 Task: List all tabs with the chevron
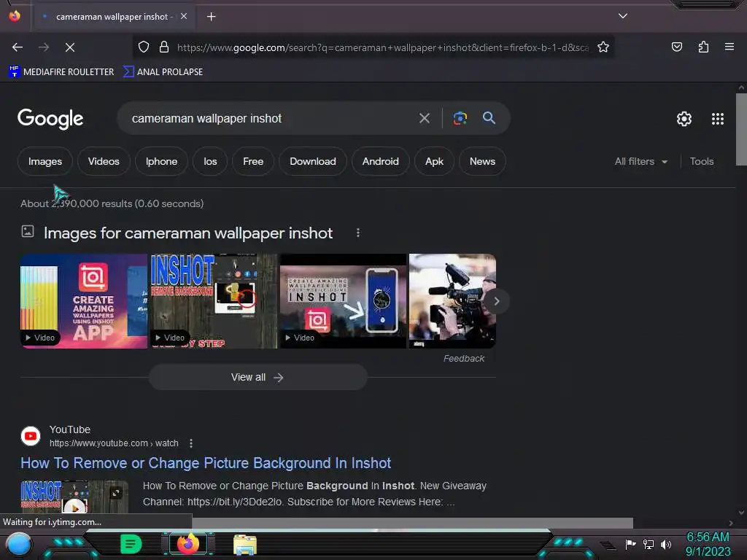tap(622, 16)
